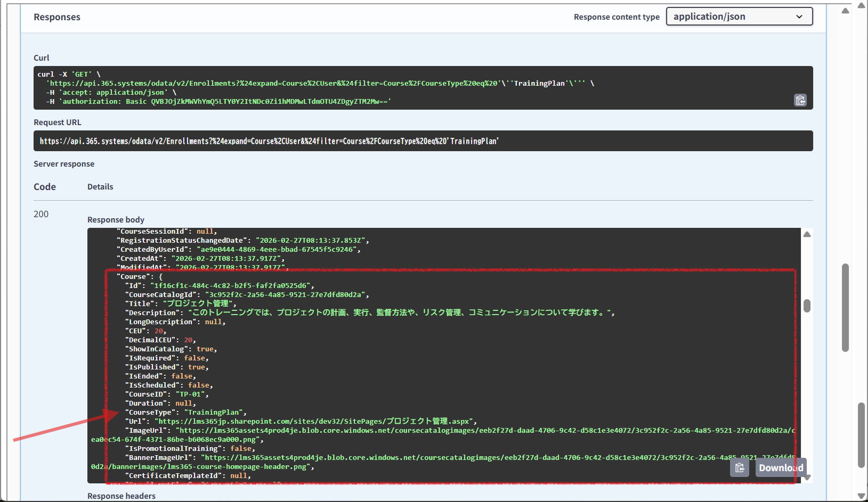Click the "ShowInCatalog": true line
Image resolution: width=868 pixels, height=502 pixels.
coord(171,349)
